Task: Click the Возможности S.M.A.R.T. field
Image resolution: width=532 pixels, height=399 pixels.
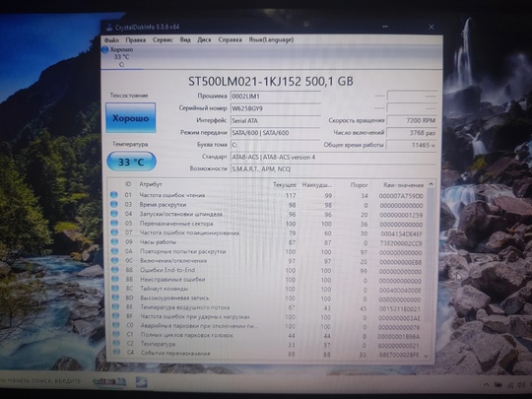Action: pos(334,169)
